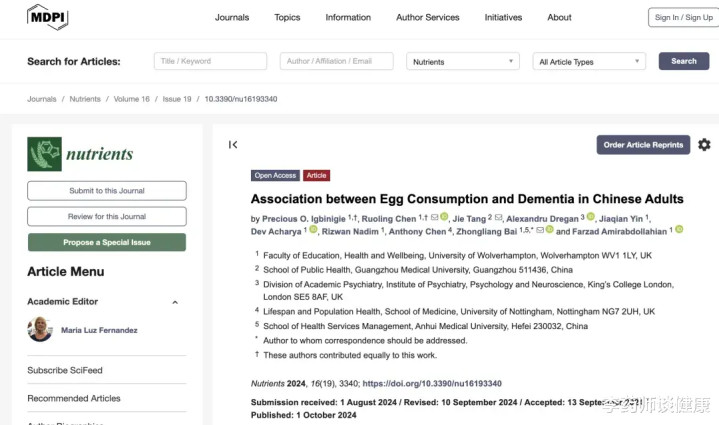The height and width of the screenshot is (425, 719).
Task: Click author Rizwan Nadim
Action: point(351,232)
